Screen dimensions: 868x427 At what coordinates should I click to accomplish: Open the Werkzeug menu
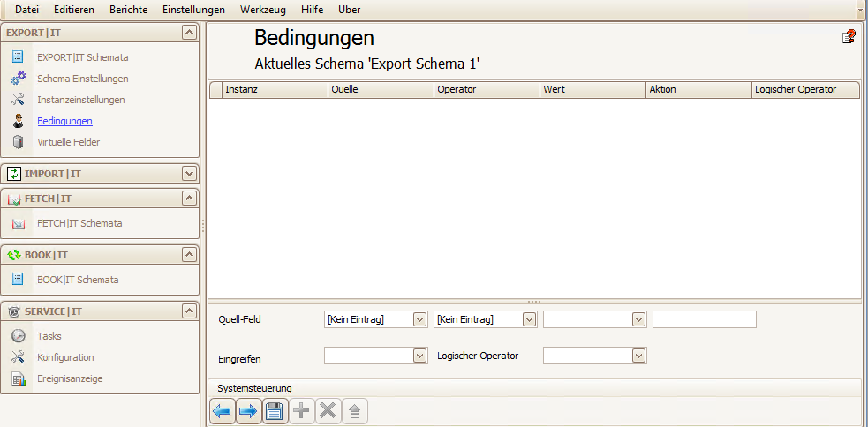coord(263,10)
